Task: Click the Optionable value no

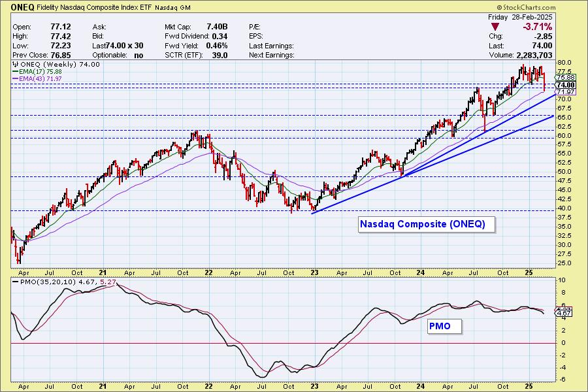Action: point(139,55)
